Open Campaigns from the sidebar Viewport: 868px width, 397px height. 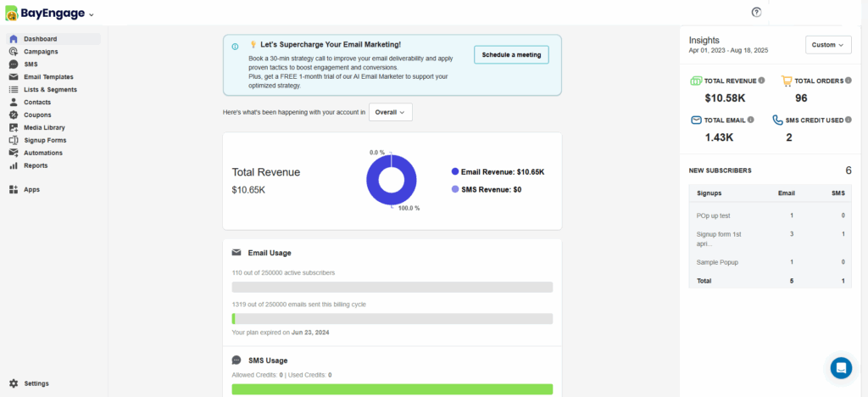click(41, 52)
